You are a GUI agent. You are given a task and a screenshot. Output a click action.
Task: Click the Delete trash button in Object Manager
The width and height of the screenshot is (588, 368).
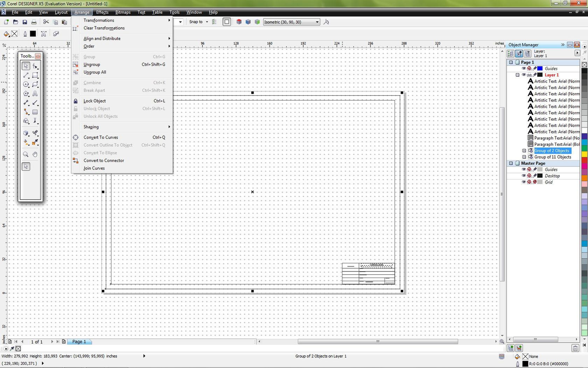pyautogui.click(x=575, y=348)
